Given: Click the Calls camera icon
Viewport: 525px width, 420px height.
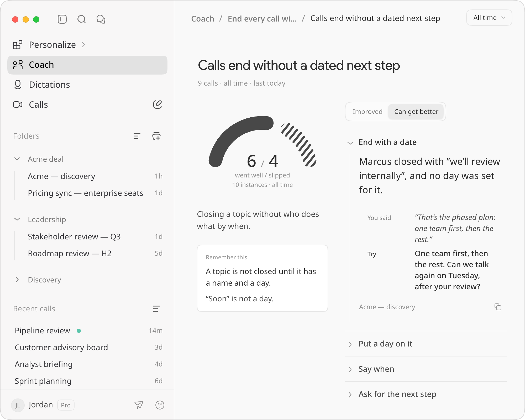Looking at the screenshot, I should point(18,105).
